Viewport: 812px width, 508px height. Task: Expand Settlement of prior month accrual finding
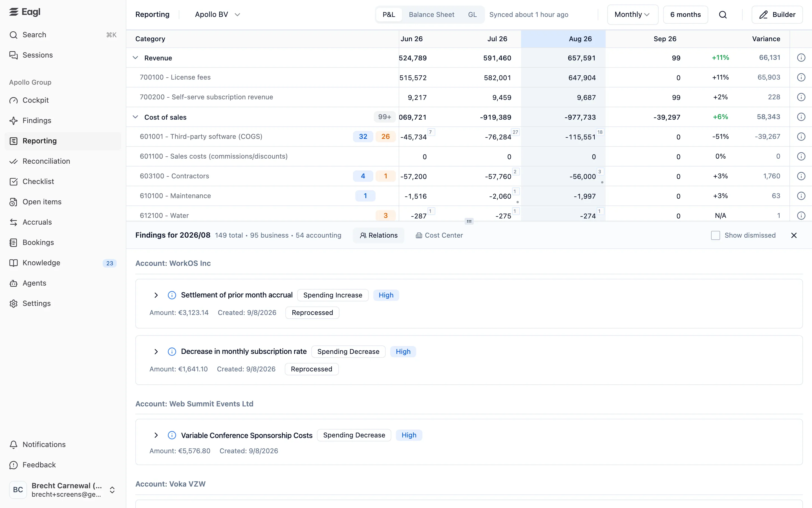(x=156, y=295)
